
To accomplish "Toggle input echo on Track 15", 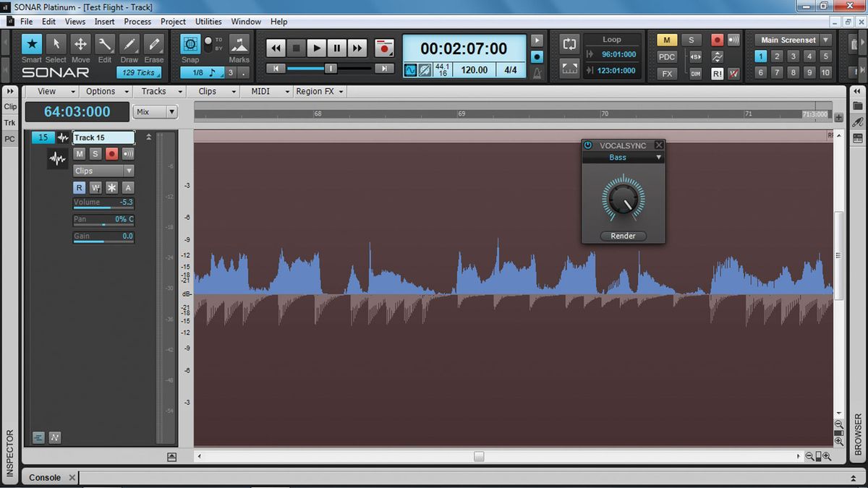I will (x=127, y=154).
